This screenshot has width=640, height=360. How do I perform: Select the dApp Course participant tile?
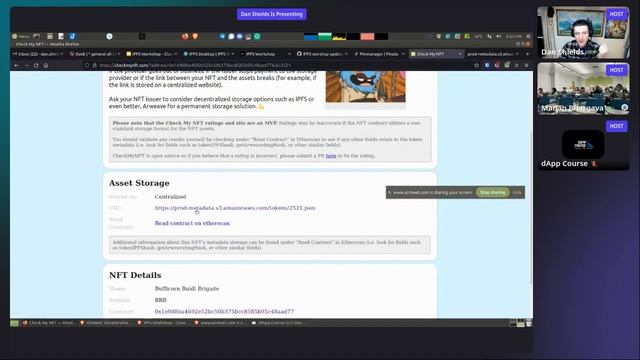583,144
